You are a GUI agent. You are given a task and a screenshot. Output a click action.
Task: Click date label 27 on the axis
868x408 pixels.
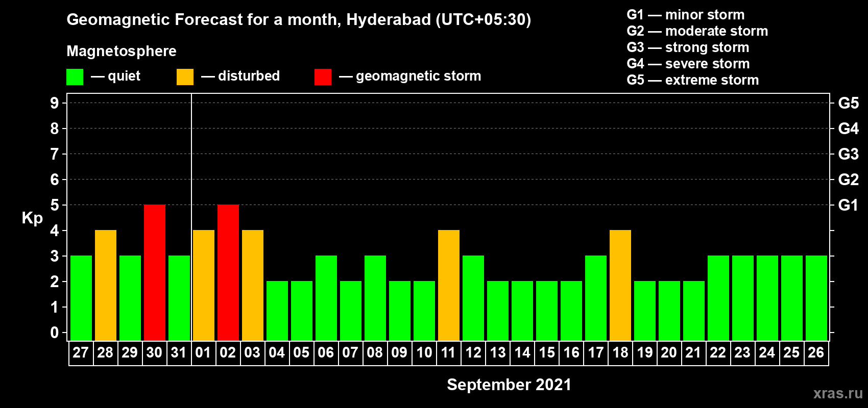pyautogui.click(x=81, y=352)
